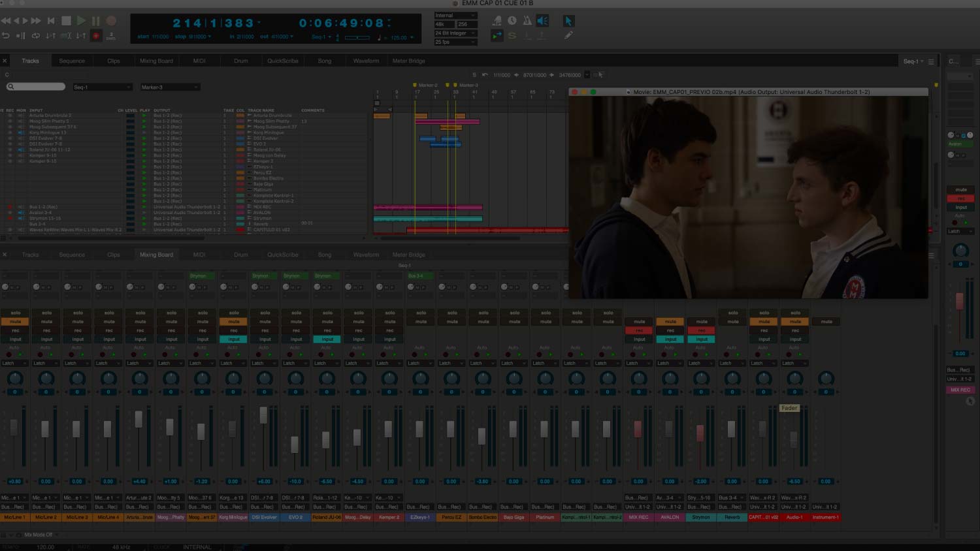Select the AVALON channel name label in mixer
The width and height of the screenshot is (980, 551).
(x=670, y=517)
